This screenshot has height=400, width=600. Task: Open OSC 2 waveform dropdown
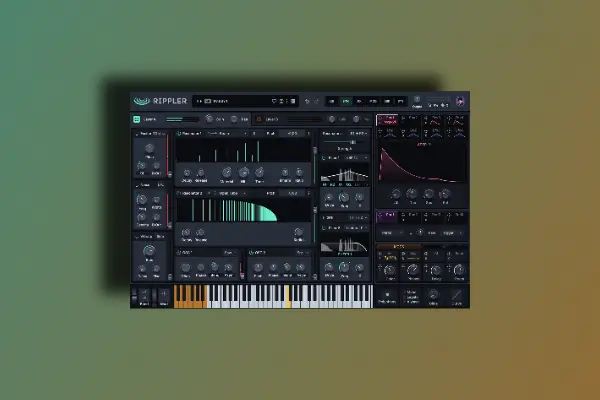coord(302,253)
